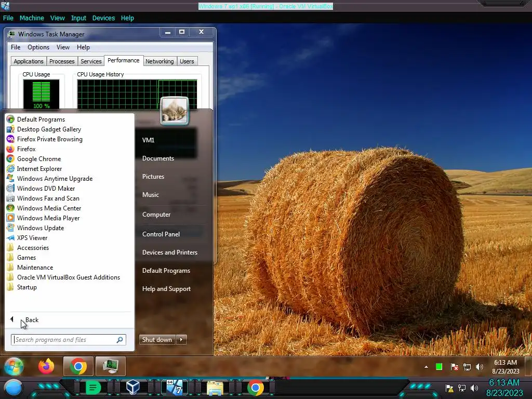This screenshot has width=532, height=399.
Task: Switch to Applications tab in Task Manager
Action: click(29, 61)
